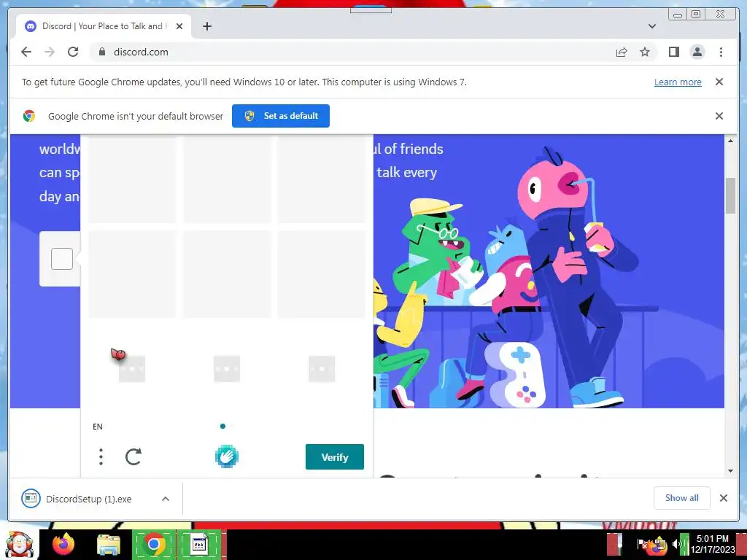Click the Action Center flag tray icon
The height and width of the screenshot is (560, 747).
pyautogui.click(x=642, y=544)
